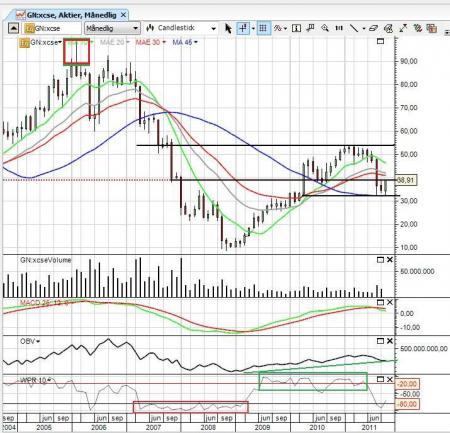Screen dimensions: 450x433
Task: Click the eraser tool icon
Action: pos(373,28)
